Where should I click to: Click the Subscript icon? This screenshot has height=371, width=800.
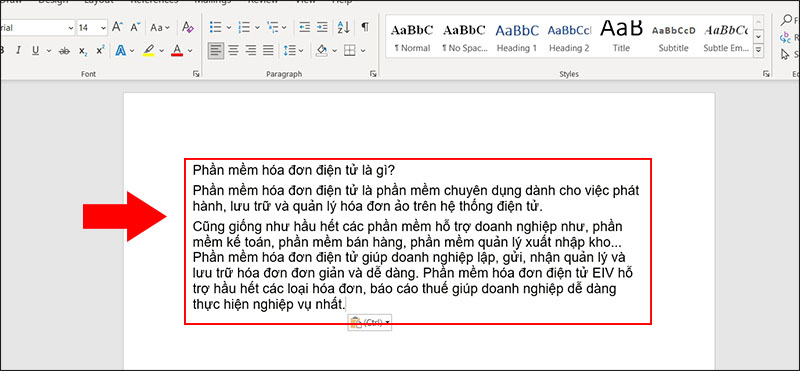tap(83, 51)
